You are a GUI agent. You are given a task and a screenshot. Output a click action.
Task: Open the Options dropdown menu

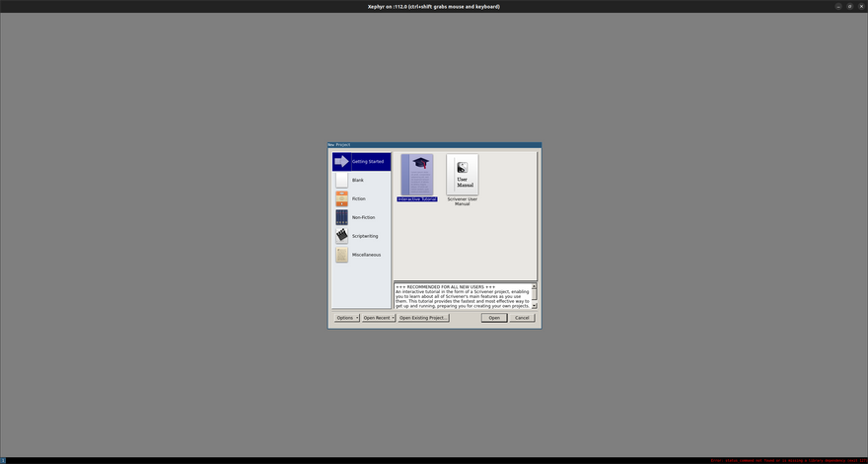(x=346, y=318)
